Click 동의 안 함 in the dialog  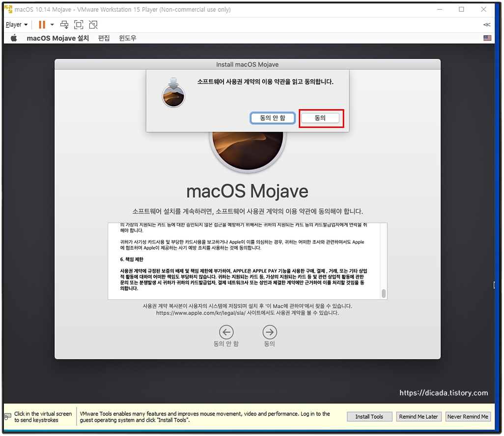click(273, 118)
